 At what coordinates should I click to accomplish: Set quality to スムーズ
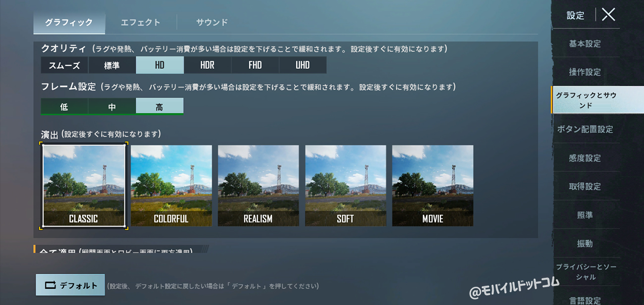(64, 65)
